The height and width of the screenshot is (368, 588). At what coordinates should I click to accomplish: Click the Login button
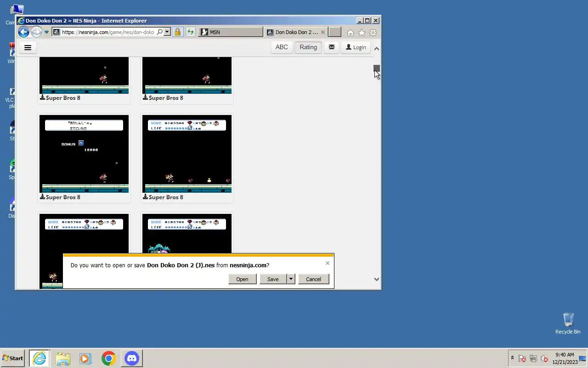[356, 47]
